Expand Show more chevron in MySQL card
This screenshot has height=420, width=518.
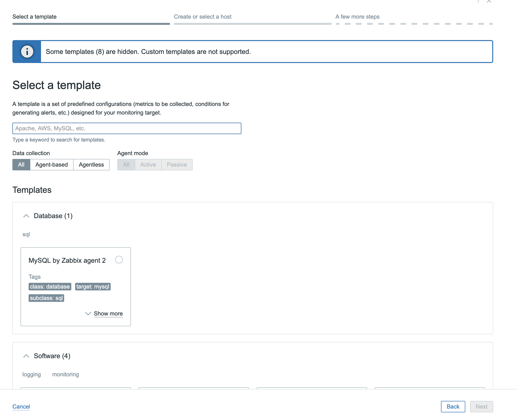(x=88, y=314)
